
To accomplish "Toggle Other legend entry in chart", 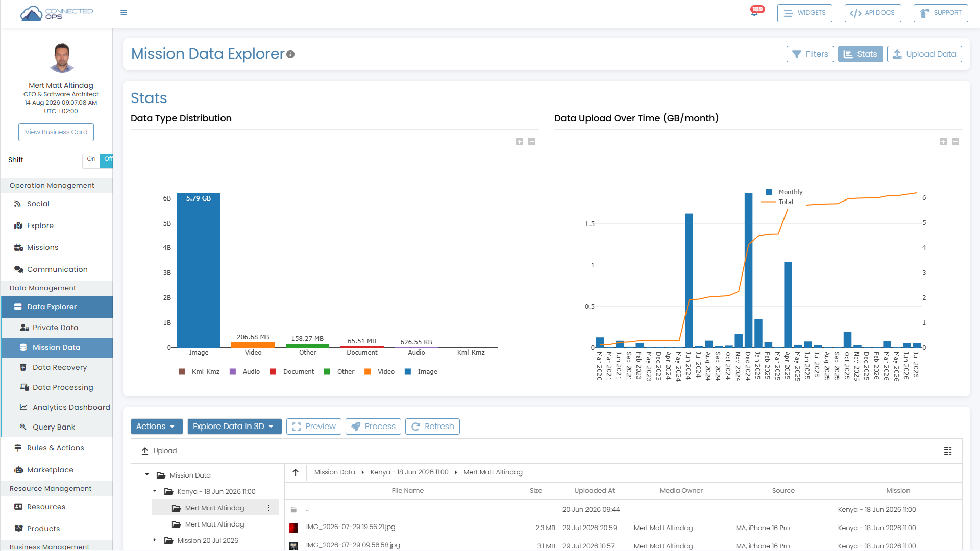I will click(x=339, y=372).
